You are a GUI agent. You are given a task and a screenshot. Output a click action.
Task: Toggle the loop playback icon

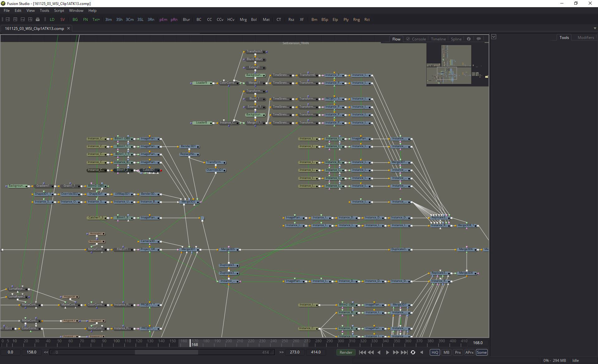coord(413,352)
